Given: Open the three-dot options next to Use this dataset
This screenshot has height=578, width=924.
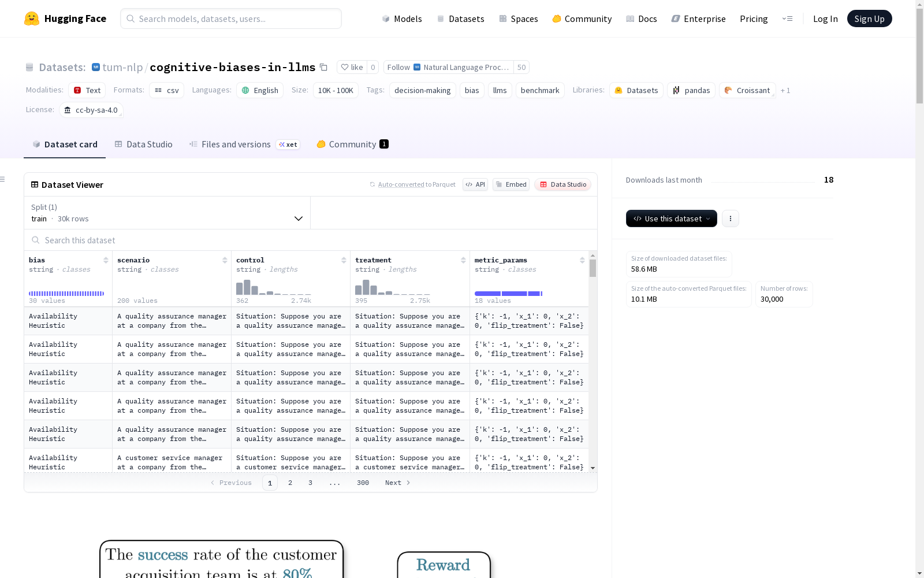Looking at the screenshot, I should coord(731,218).
